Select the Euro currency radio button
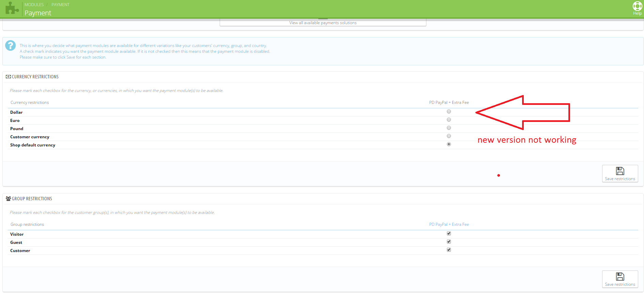Image resolution: width=644 pixels, height=297 pixels. pos(449,120)
